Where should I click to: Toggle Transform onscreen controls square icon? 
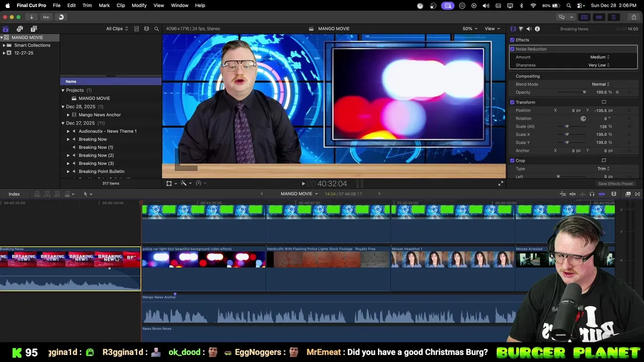pyautogui.click(x=604, y=102)
